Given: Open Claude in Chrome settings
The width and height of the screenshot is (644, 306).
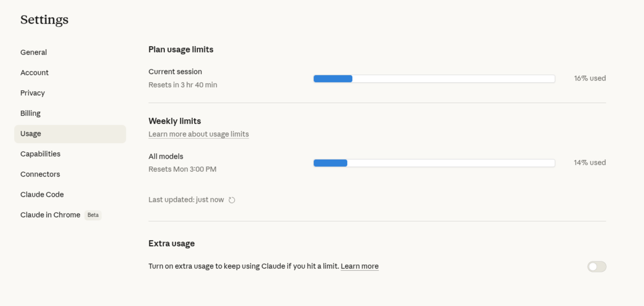Looking at the screenshot, I should pos(50,215).
